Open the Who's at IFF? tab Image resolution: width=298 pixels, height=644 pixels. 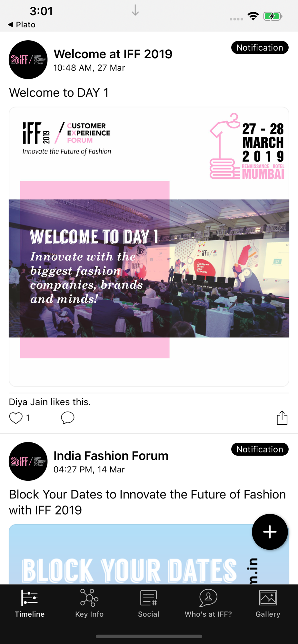[208, 603]
